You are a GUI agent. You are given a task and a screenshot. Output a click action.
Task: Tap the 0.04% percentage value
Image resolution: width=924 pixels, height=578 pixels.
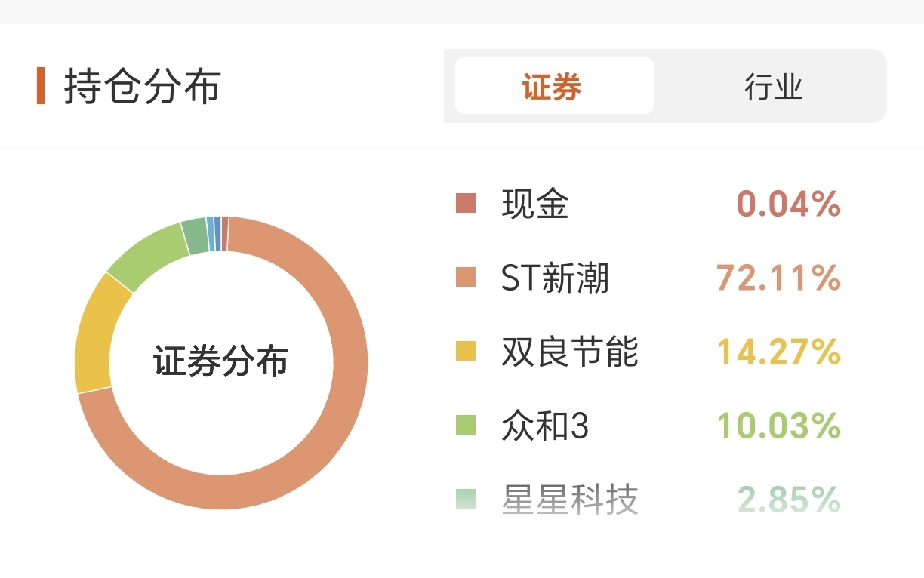[789, 204]
